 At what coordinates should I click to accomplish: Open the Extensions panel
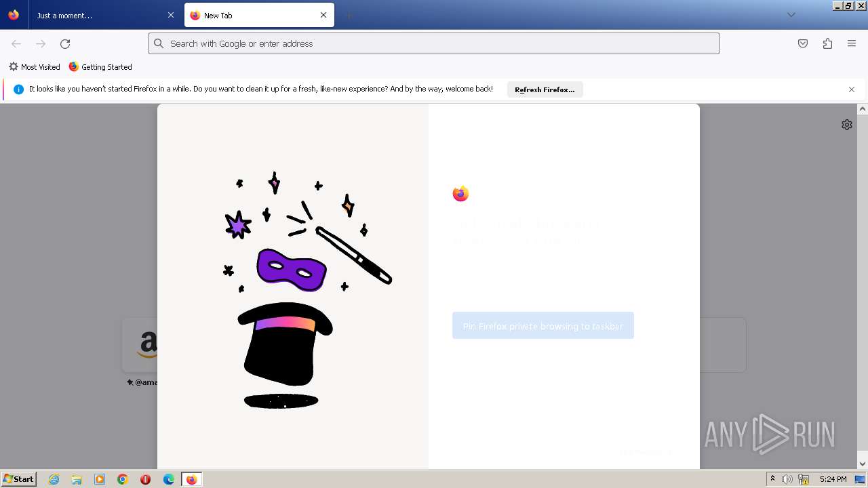827,43
